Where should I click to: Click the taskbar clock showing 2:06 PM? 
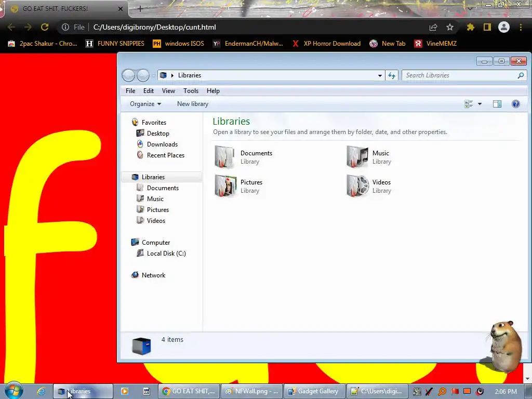[506, 392]
